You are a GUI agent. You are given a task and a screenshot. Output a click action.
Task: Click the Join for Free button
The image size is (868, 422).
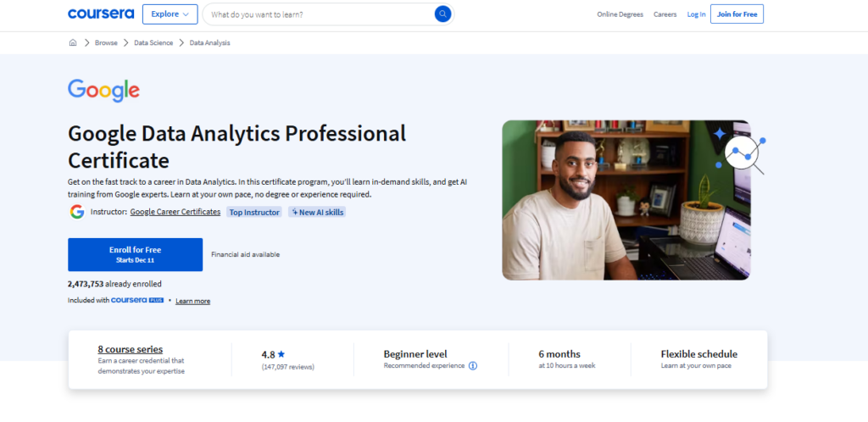[x=737, y=14]
